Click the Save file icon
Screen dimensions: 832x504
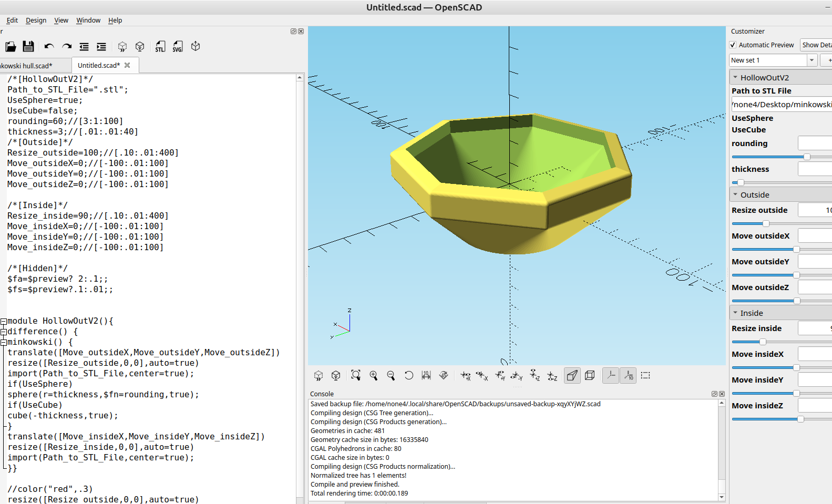coord(28,47)
